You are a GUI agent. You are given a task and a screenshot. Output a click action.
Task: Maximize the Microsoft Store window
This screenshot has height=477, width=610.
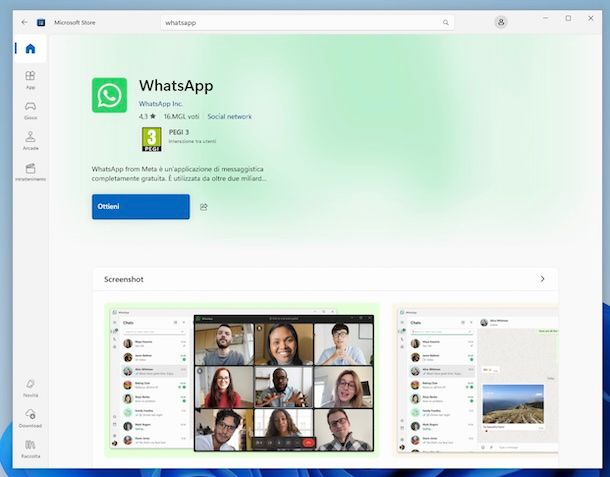(568, 18)
